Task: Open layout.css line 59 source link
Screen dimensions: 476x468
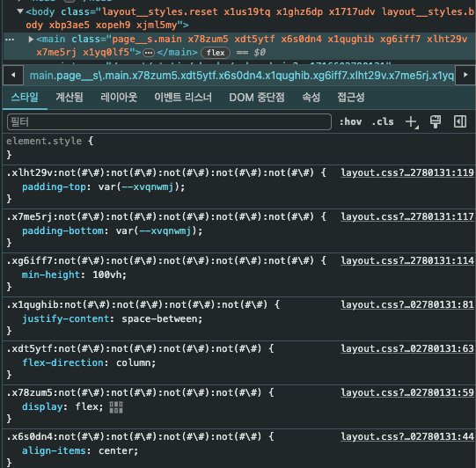Action: pyautogui.click(x=407, y=392)
